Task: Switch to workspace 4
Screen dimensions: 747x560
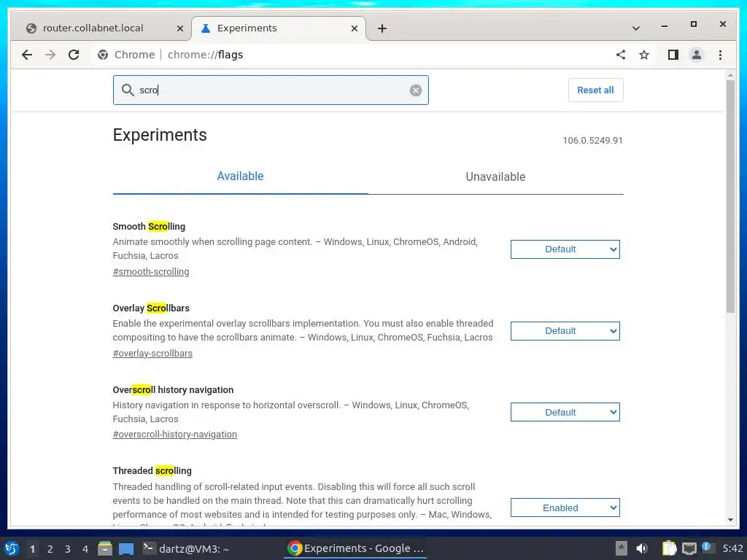Action: pyautogui.click(x=85, y=549)
